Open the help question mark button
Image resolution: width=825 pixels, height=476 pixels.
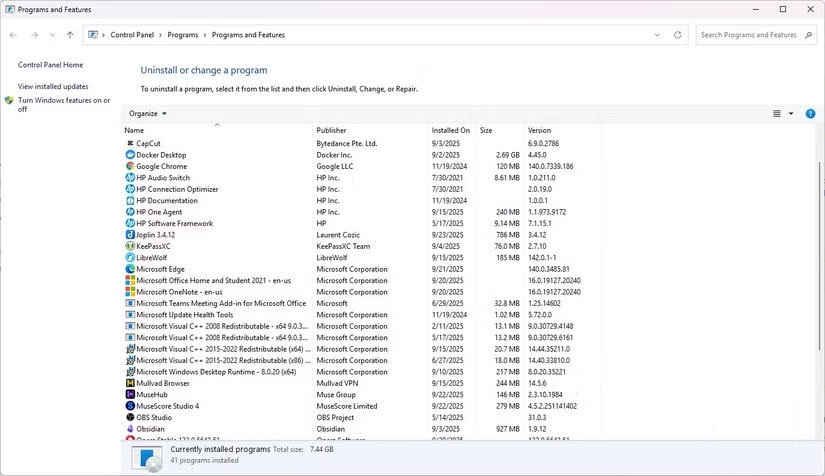810,114
